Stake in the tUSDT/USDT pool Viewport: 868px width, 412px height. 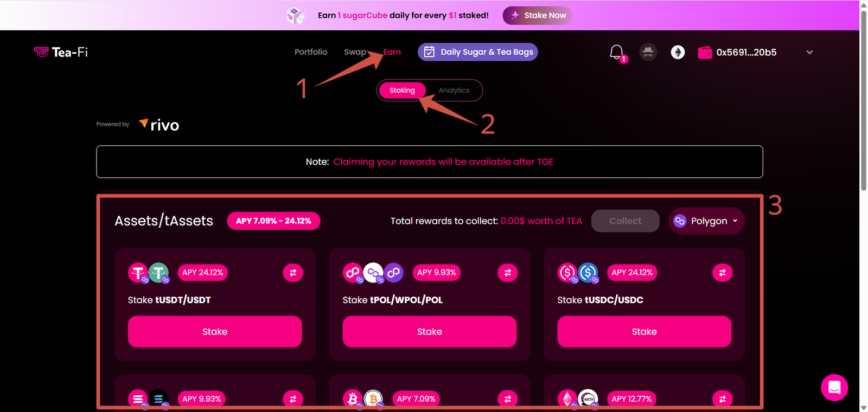click(x=215, y=332)
